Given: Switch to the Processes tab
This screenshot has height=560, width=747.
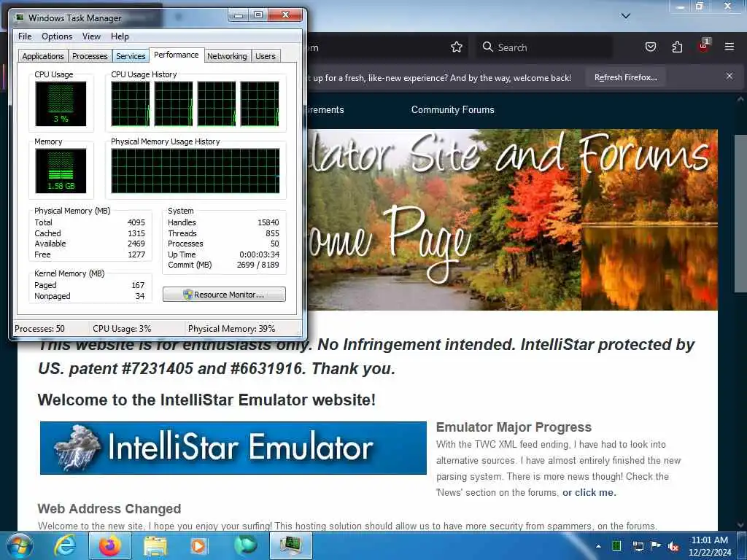Looking at the screenshot, I should 90,56.
